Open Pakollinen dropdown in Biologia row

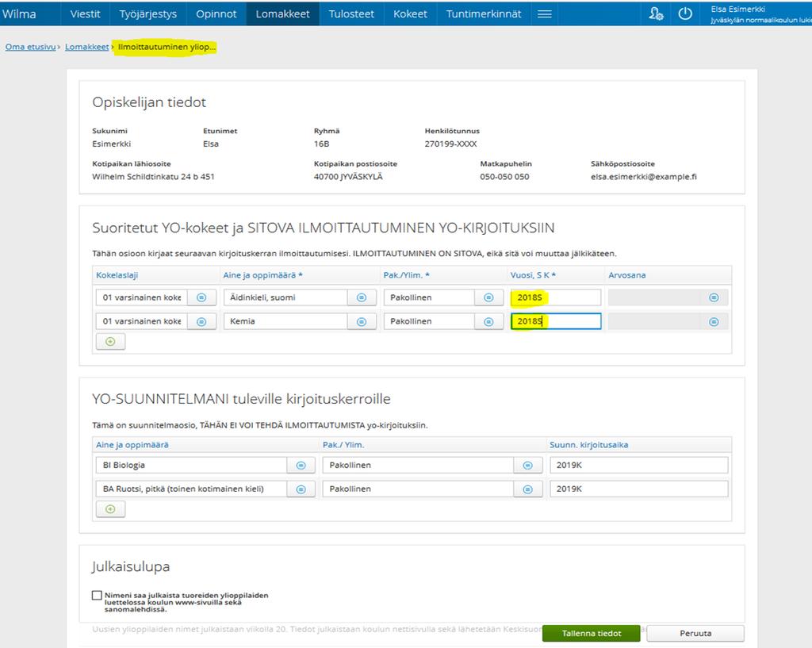tap(527, 465)
